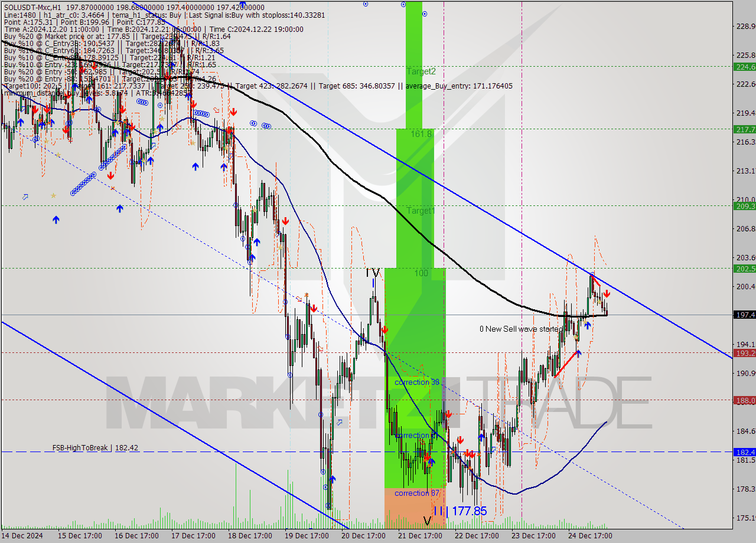Click the 'correction 38' label
This screenshot has height=543, width=756.
(417, 382)
